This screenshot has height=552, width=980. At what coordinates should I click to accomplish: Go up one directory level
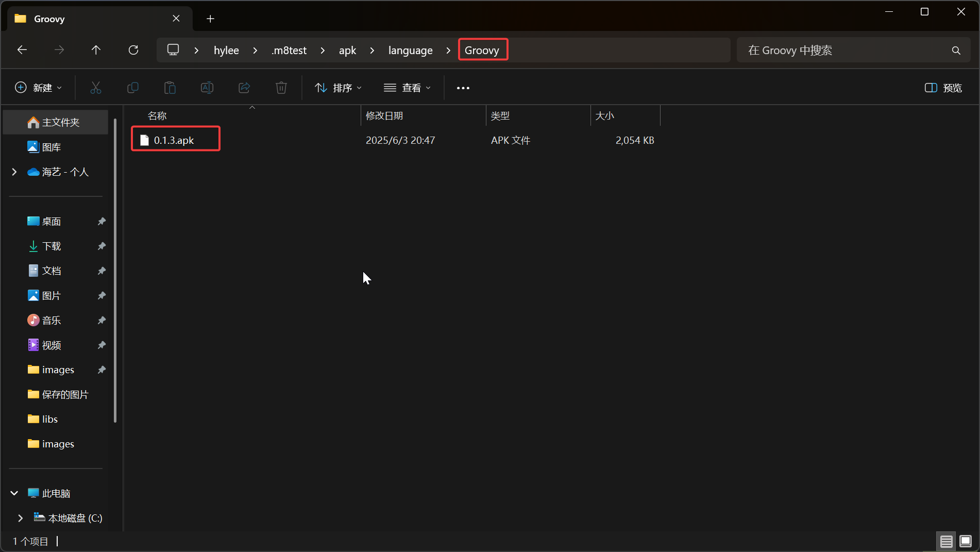pos(96,50)
